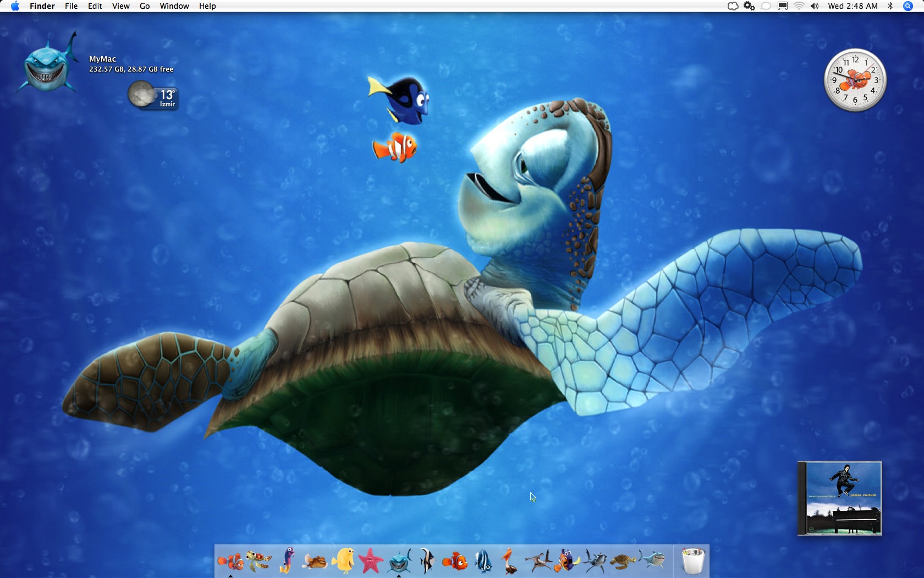Open the speech bubble menu extra
924x578 pixels.
pos(766,6)
